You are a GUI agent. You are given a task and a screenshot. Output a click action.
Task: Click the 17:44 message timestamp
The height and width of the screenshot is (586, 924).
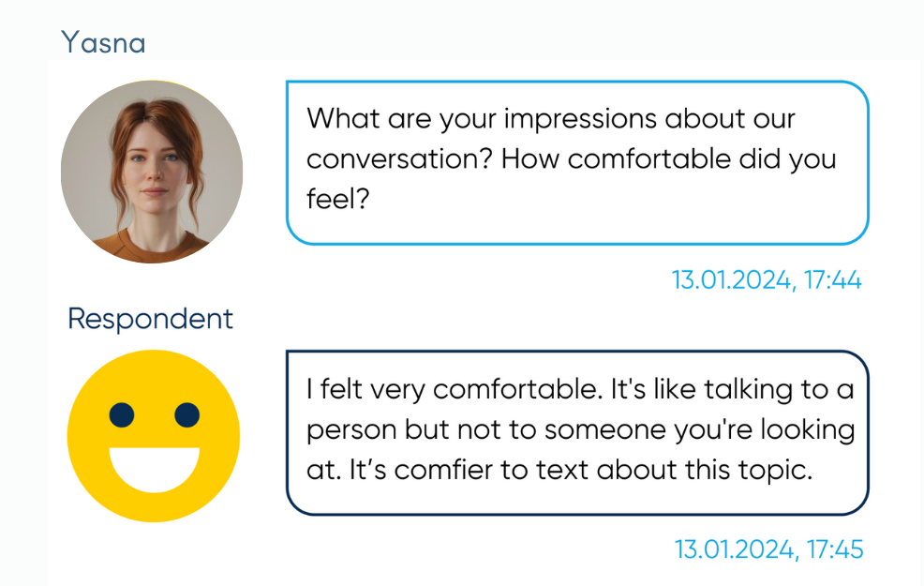click(x=767, y=280)
